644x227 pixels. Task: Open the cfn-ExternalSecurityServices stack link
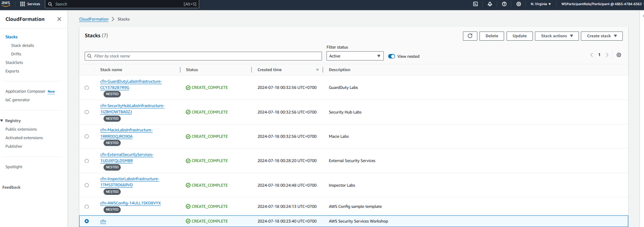[x=127, y=158]
